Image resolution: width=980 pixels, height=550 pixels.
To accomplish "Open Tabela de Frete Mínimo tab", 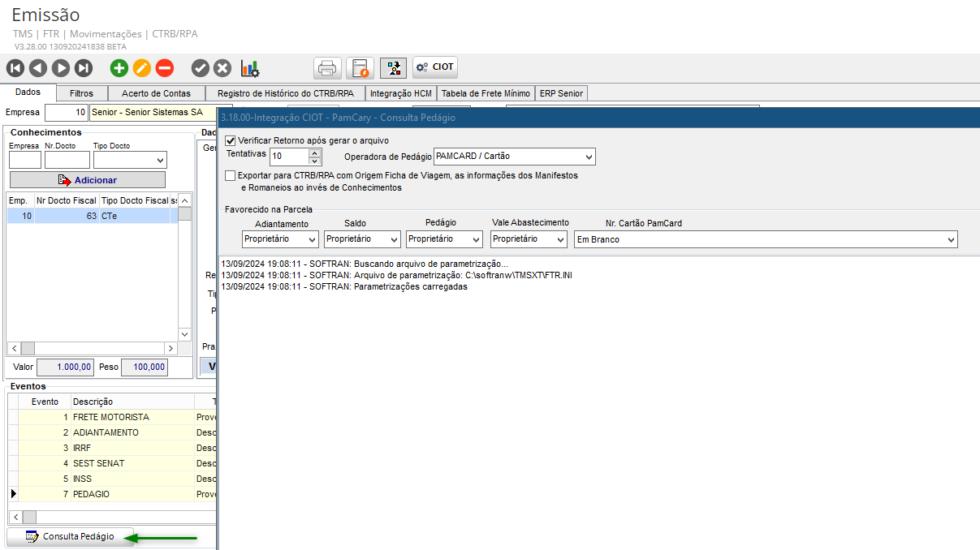I will coord(486,93).
